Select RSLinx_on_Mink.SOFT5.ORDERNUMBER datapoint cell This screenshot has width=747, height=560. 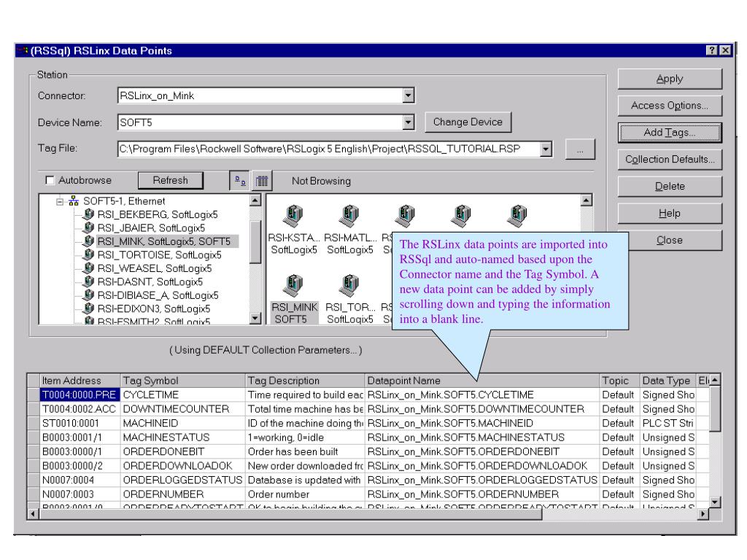(482, 494)
